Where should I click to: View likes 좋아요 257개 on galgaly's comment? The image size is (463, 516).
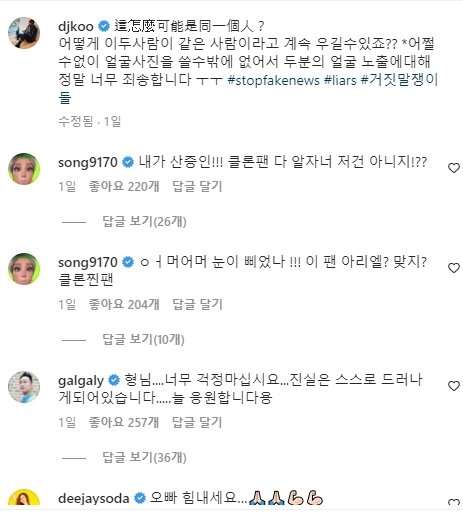(x=124, y=422)
